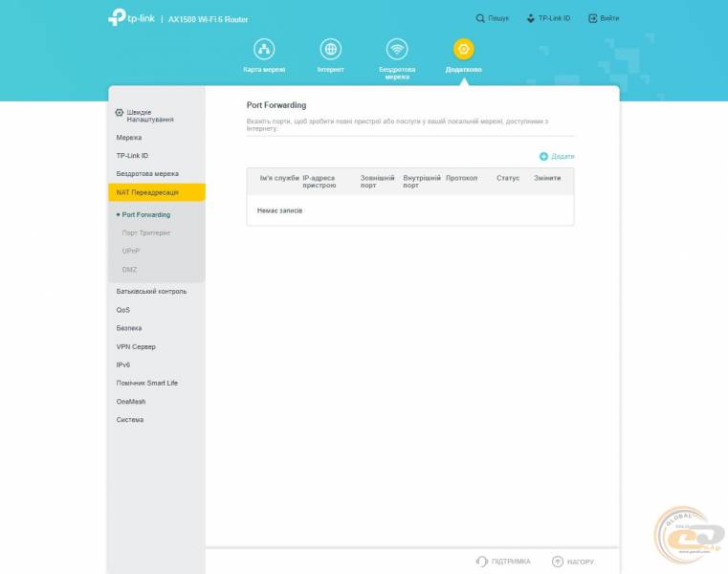Click the tp-link logo
This screenshot has height=574, width=728.
[131, 17]
